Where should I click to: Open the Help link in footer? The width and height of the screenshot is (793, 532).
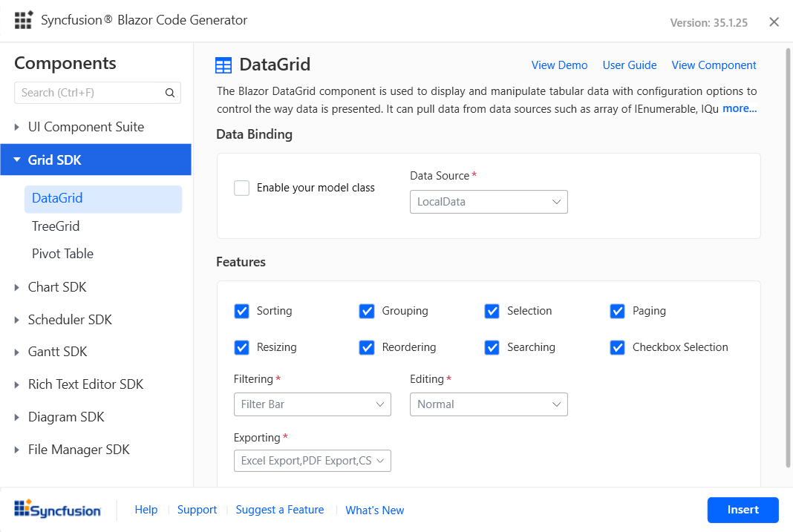146,510
